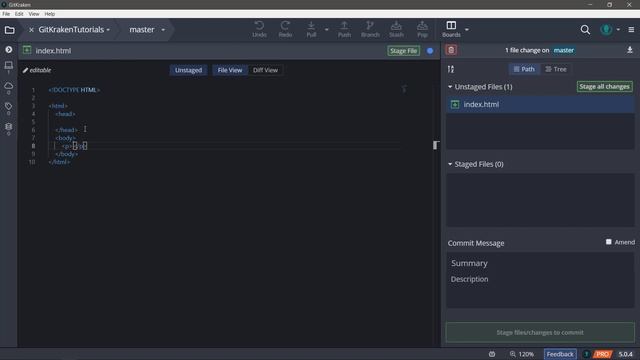Select the Unstaged toggle button
This screenshot has width=640, height=360.
pos(188,70)
